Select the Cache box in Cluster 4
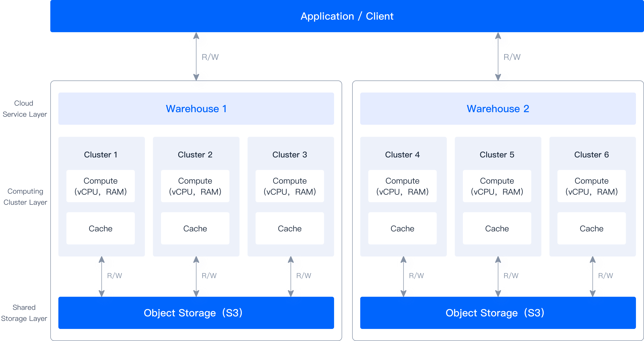 402,228
